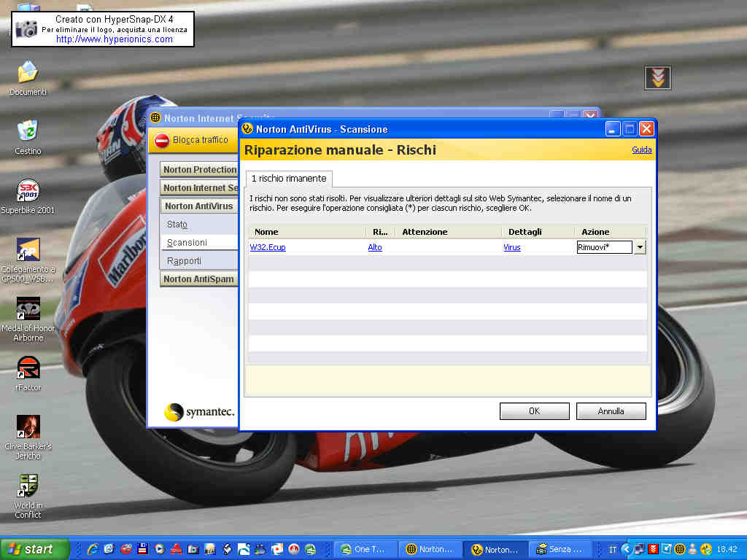Viewport: 747px width, 560px height.
Task: Close the Norton AntiVirus Scansione dialog
Action: coord(646,128)
